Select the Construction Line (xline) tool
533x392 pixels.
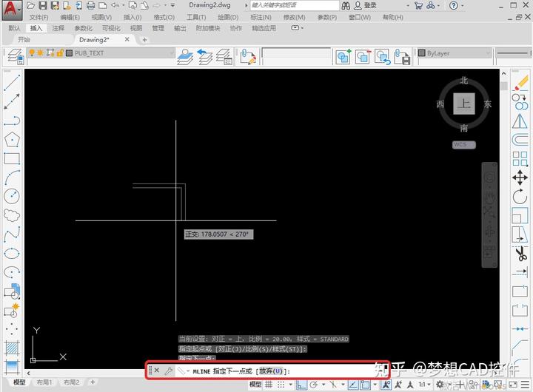[12, 101]
